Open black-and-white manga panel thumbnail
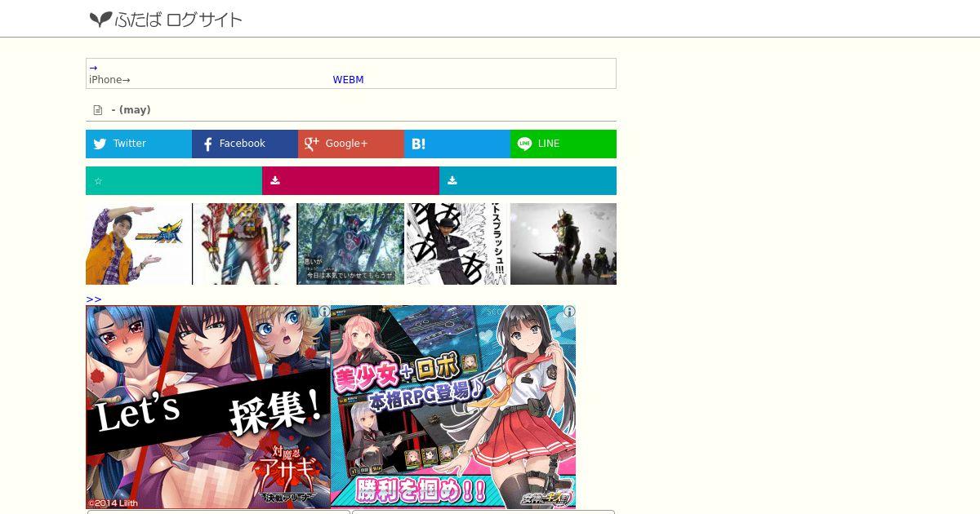Image resolution: width=980 pixels, height=514 pixels. pos(457,244)
